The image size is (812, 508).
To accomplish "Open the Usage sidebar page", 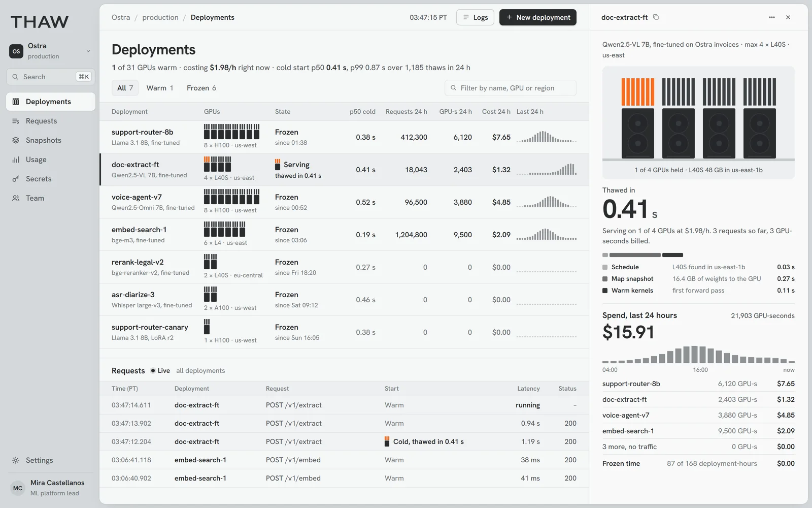I will point(51,160).
